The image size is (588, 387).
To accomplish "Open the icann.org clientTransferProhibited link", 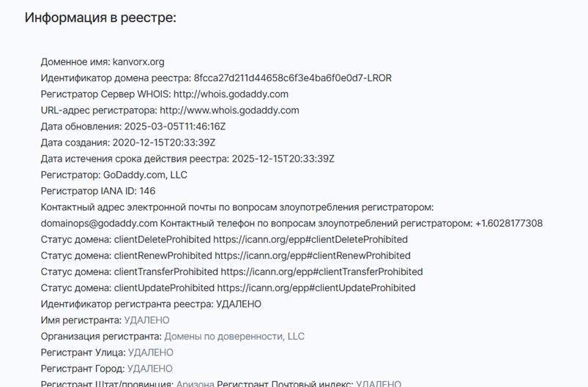I will (x=321, y=271).
